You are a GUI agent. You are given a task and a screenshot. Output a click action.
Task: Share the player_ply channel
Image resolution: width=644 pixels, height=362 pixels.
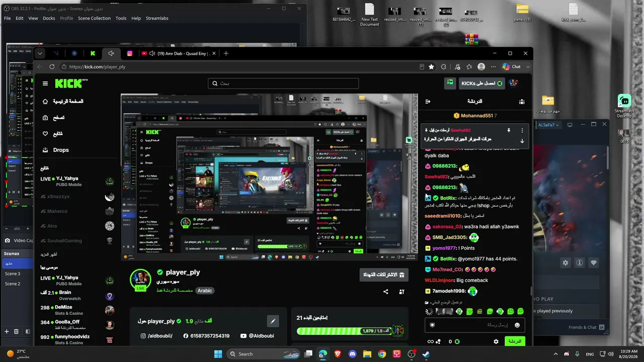point(386,292)
